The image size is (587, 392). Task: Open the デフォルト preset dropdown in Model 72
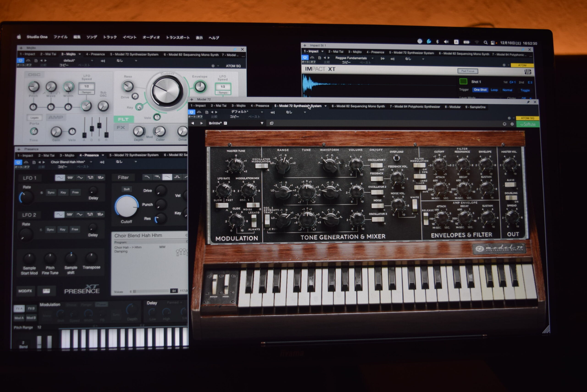click(x=262, y=112)
